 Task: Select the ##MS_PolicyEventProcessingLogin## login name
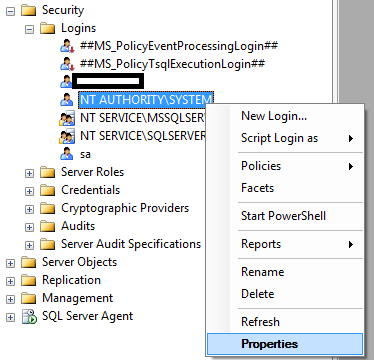click(x=179, y=46)
